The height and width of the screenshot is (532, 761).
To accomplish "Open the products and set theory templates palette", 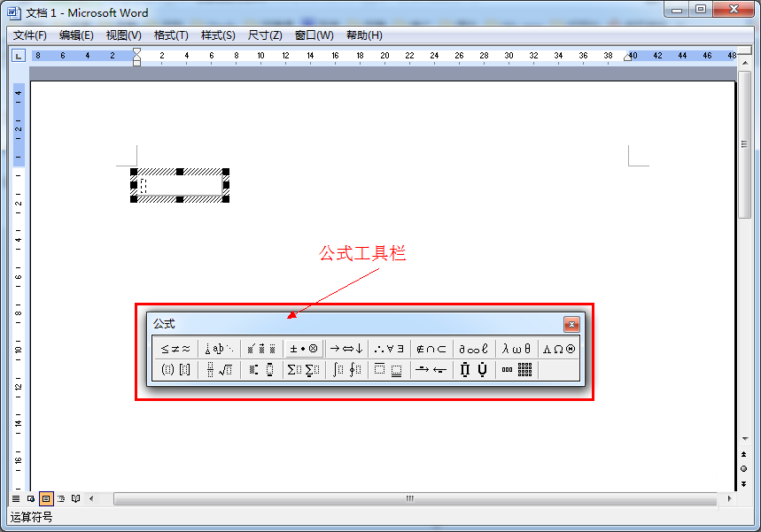I will point(474,370).
